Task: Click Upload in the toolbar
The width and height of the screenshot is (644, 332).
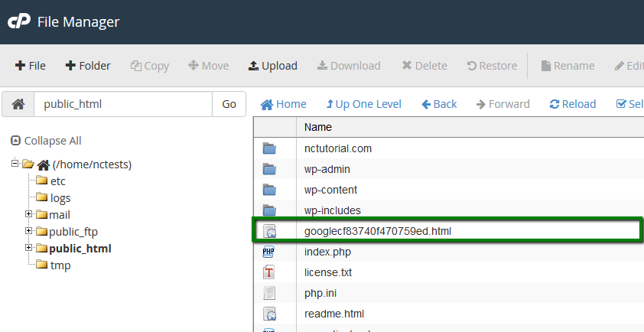Action: click(x=272, y=66)
